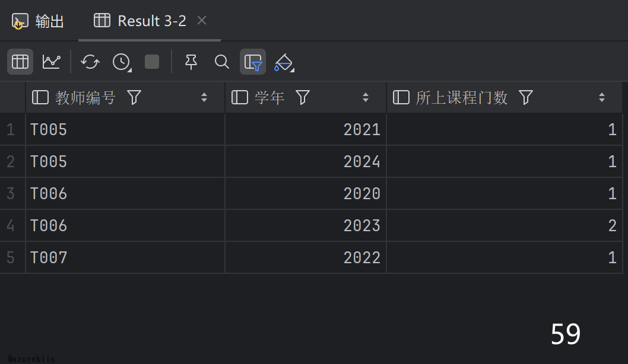Open query history clock dropdown

point(122,62)
